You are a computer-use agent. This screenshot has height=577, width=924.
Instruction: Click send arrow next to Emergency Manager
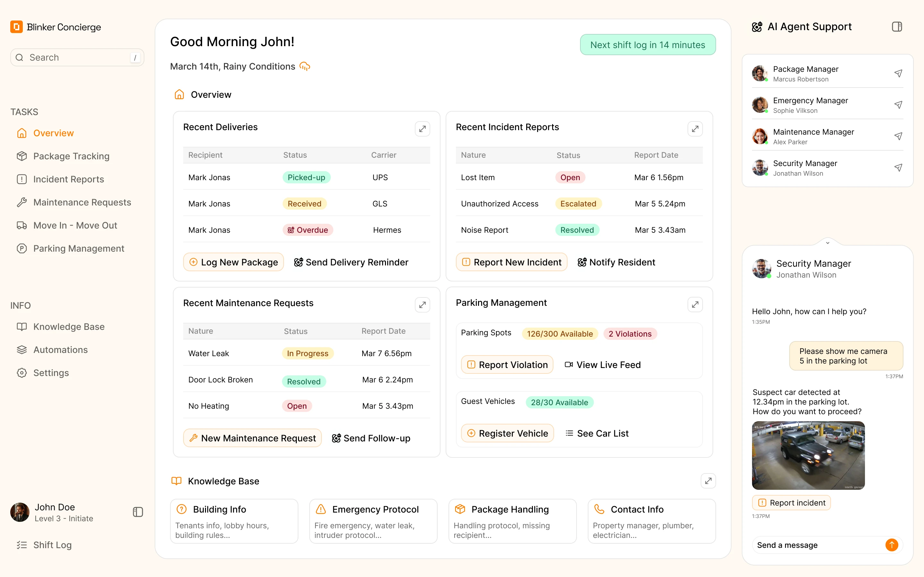coord(898,105)
